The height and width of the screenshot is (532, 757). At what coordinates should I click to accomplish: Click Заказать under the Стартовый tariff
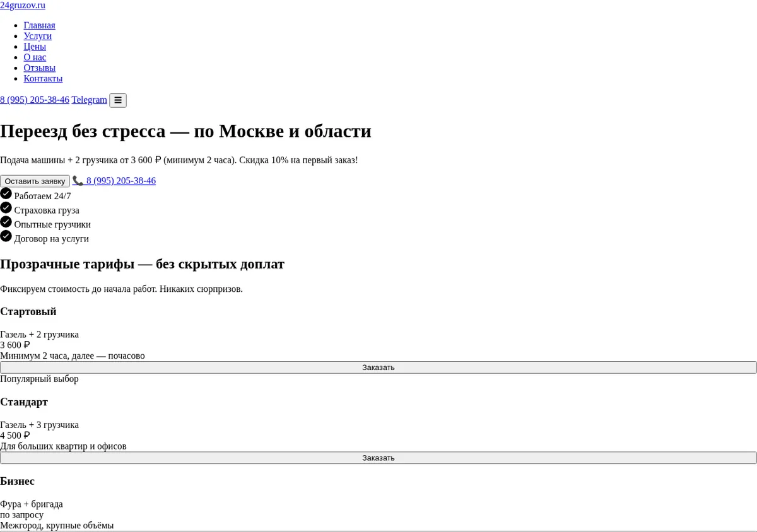click(x=378, y=367)
